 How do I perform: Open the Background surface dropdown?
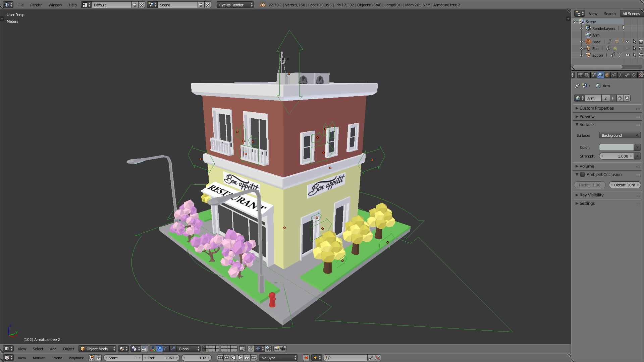pos(620,135)
